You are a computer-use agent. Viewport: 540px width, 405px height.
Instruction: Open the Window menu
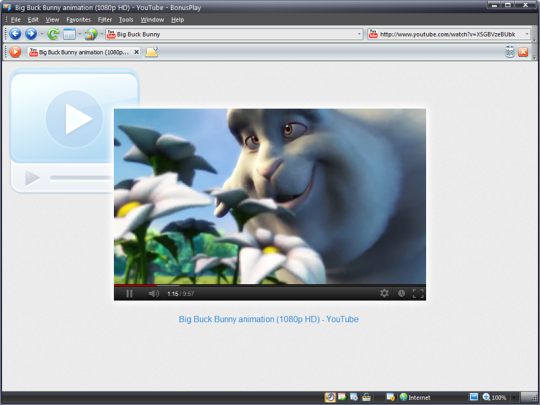click(152, 20)
